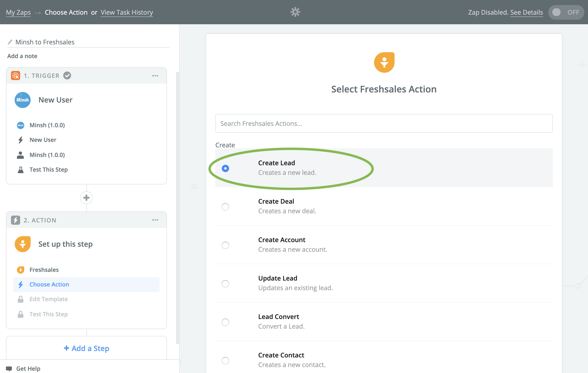The height and width of the screenshot is (373, 588).
Task: Click the Get Help button
Action: (23, 368)
